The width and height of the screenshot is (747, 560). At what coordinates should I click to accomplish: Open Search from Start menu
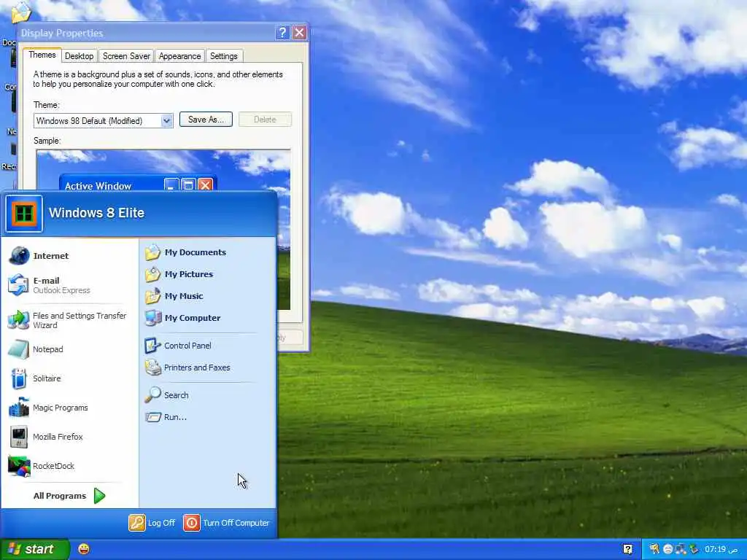click(x=167, y=395)
